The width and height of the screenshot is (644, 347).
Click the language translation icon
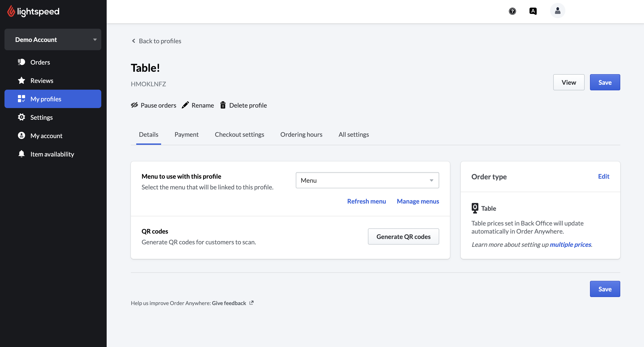coord(533,11)
